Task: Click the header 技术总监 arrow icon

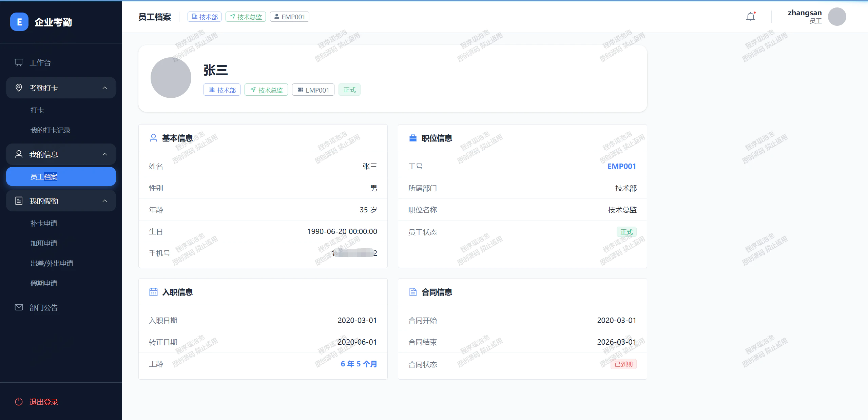Action: pyautogui.click(x=233, y=17)
